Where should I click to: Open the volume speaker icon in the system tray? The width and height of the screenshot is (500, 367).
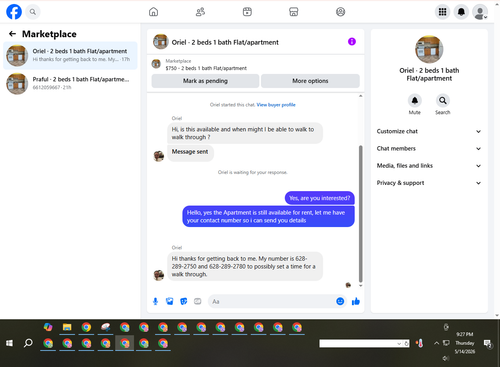coord(446,358)
